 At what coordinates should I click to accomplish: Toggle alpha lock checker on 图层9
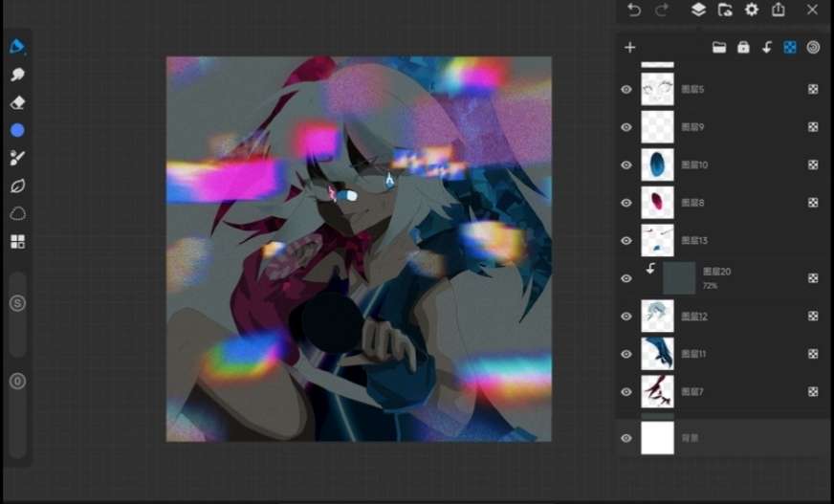click(x=813, y=127)
